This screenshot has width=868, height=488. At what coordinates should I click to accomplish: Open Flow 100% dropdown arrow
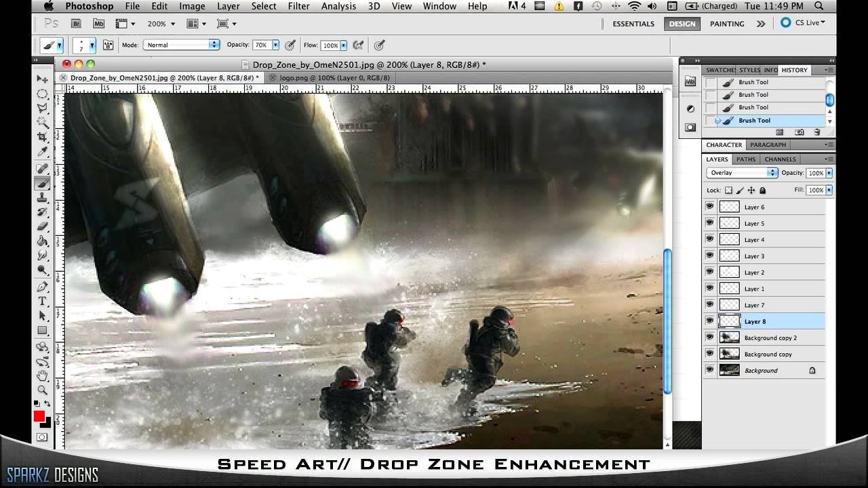[x=344, y=45]
